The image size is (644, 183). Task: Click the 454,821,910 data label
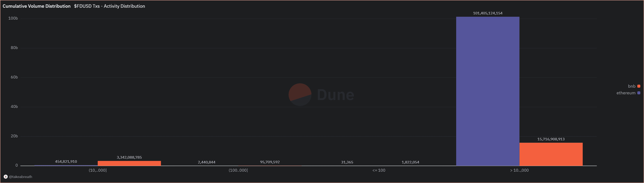tap(66, 162)
